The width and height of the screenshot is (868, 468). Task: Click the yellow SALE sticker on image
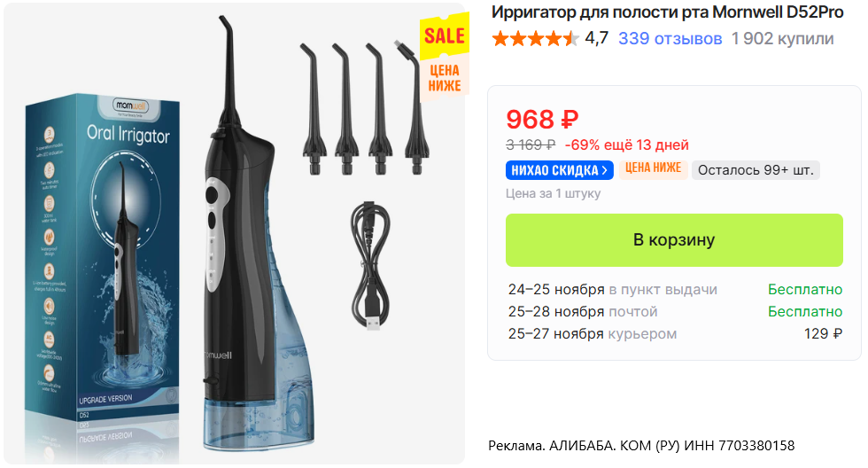445,36
